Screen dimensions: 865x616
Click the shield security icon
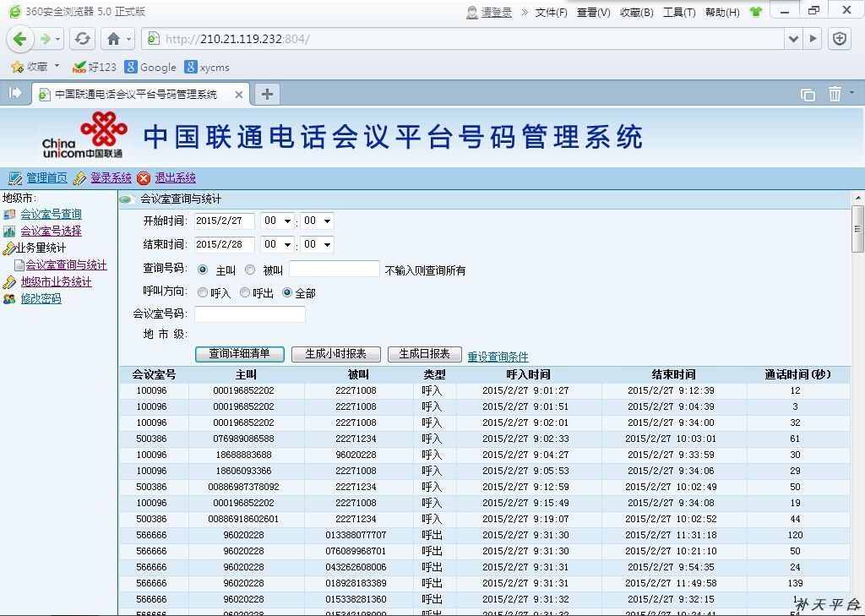tap(840, 39)
